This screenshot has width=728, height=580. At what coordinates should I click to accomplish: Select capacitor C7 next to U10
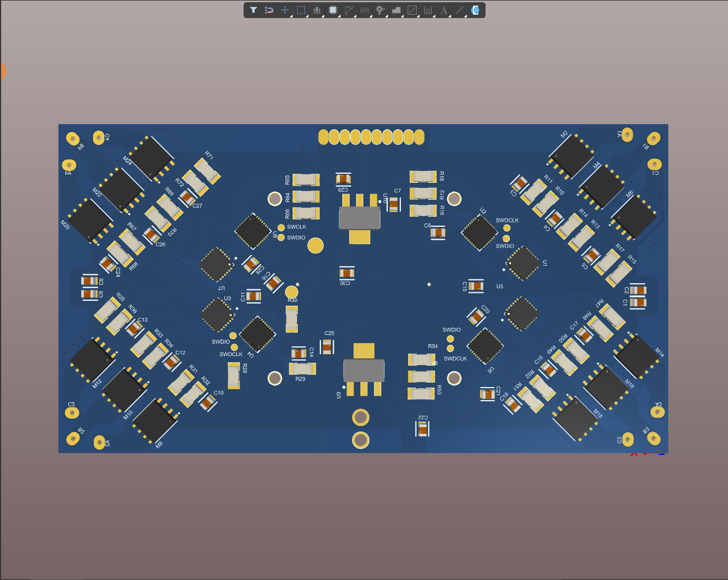click(394, 204)
